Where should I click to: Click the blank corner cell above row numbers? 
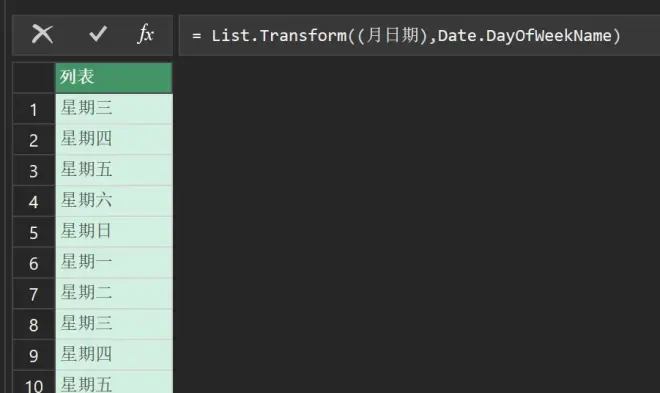pos(34,77)
